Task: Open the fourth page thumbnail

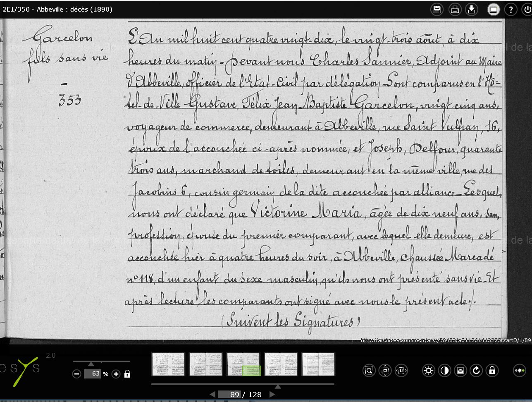Action: point(281,364)
